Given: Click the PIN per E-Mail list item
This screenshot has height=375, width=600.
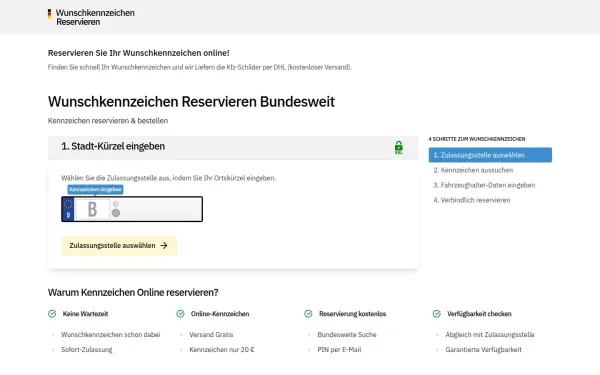Looking at the screenshot, I should 339,349.
